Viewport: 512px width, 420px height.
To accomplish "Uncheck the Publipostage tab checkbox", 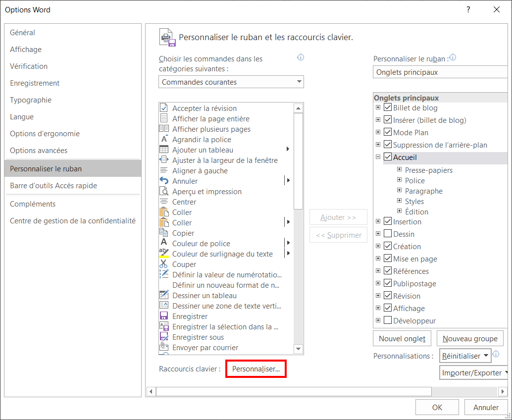I will coord(388,283).
